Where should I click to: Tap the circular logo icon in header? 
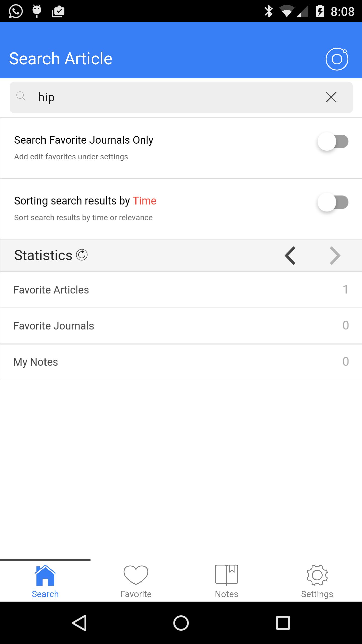point(337,59)
